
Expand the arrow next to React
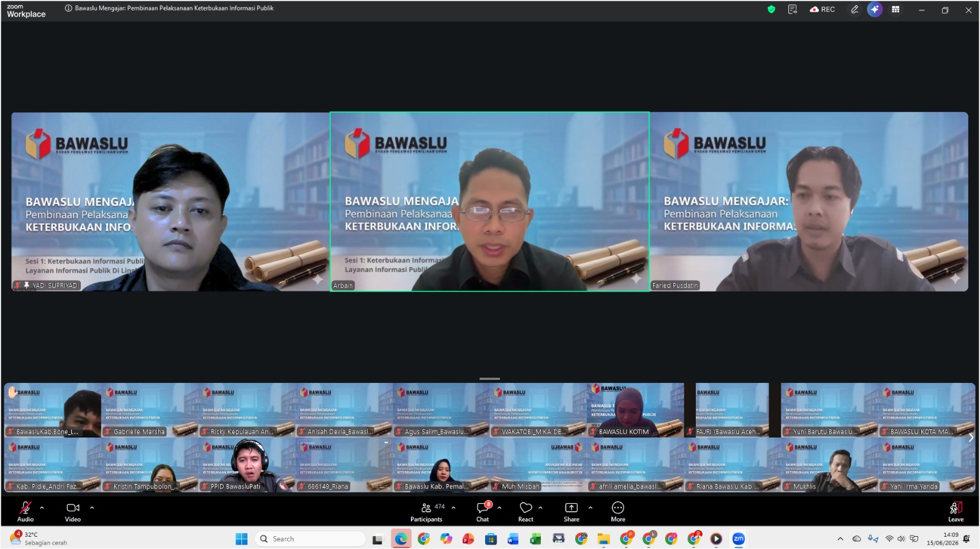[x=540, y=507]
